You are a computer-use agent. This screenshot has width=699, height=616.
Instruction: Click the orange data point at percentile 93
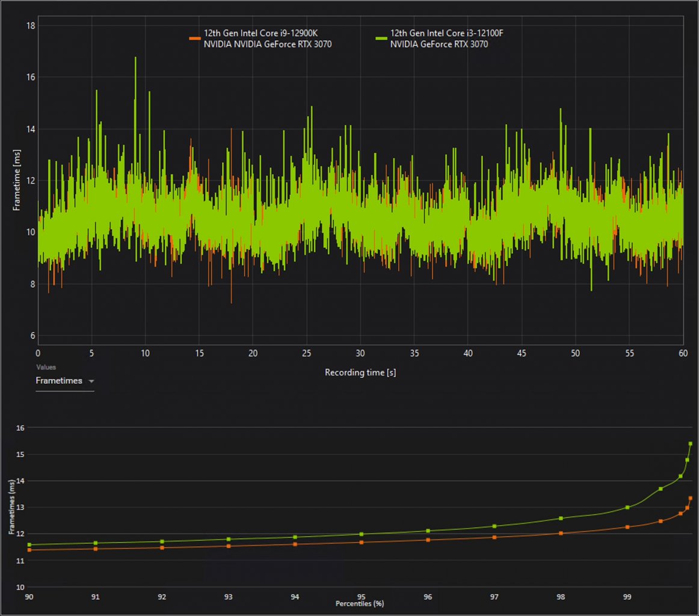(228, 546)
